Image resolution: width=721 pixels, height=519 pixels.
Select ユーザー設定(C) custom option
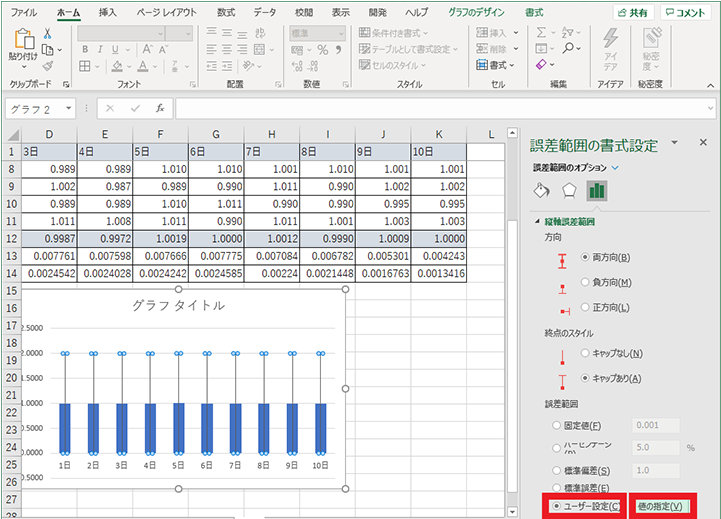pyautogui.click(x=557, y=506)
